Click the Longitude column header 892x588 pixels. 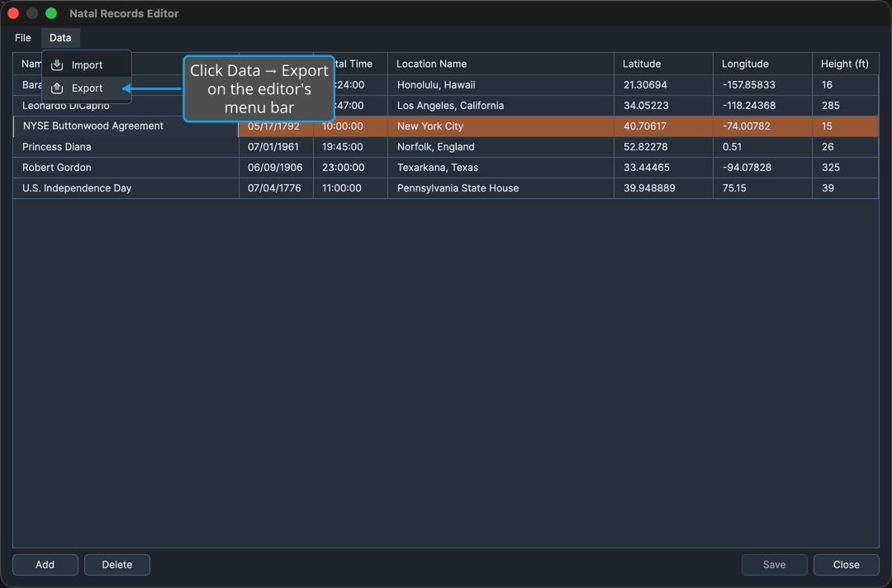click(762, 64)
